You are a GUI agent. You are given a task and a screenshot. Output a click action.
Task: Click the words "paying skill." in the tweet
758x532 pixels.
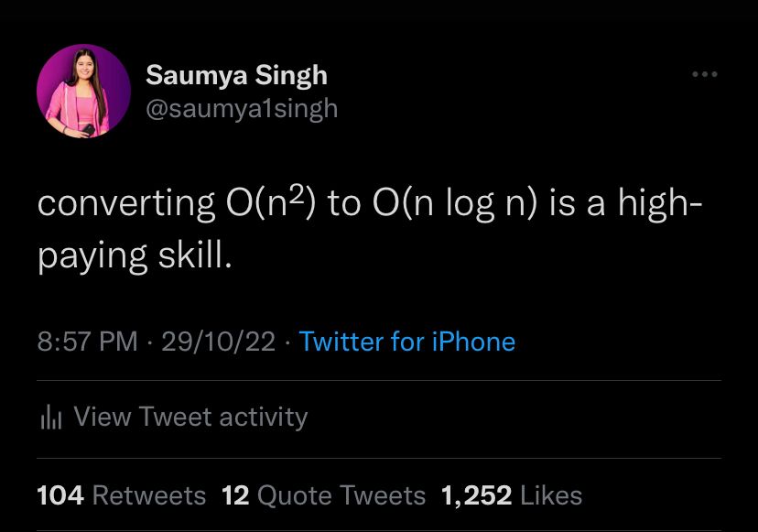click(x=135, y=255)
